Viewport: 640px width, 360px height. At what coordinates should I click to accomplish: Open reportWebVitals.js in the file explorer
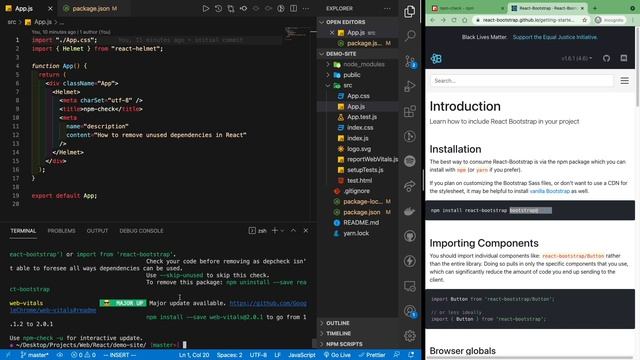tap(372, 159)
